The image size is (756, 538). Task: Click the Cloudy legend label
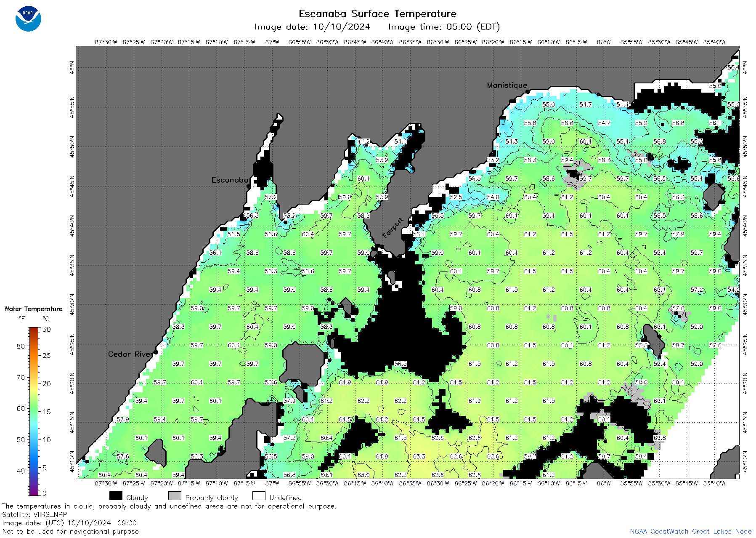(137, 498)
